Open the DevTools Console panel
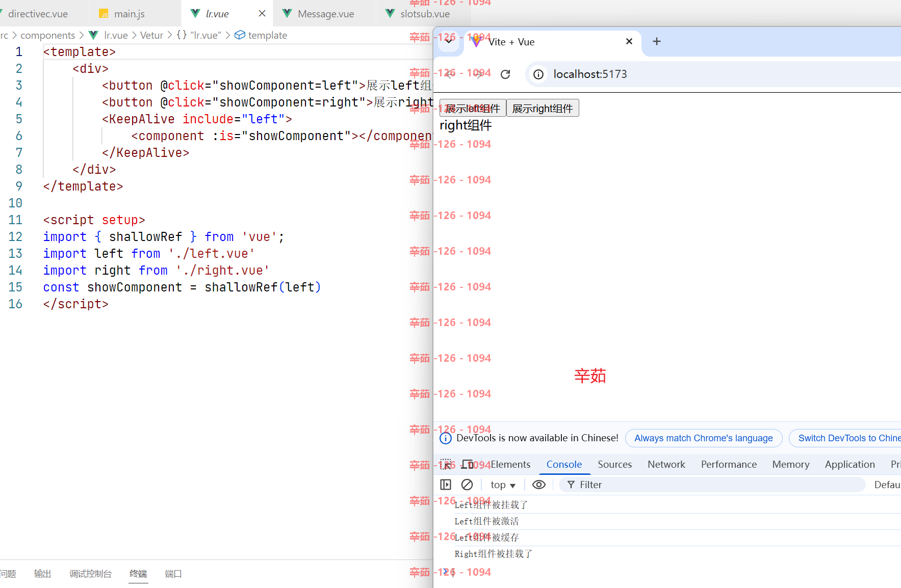The image size is (901, 588). (564, 464)
